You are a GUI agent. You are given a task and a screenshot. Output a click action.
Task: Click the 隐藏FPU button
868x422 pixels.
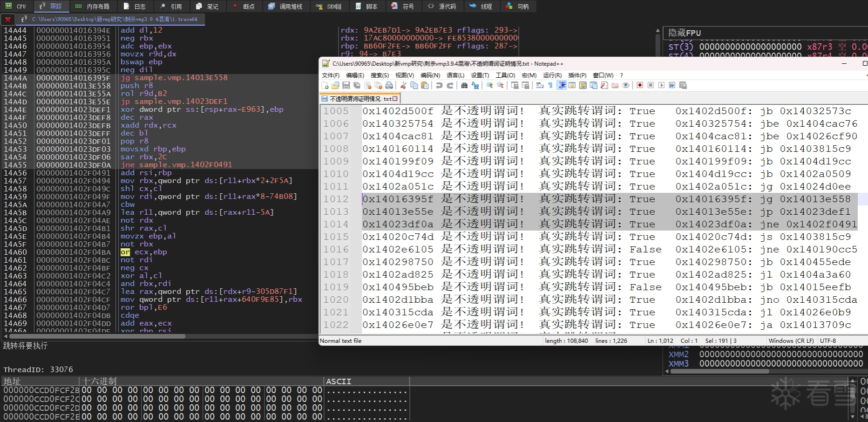click(x=685, y=33)
